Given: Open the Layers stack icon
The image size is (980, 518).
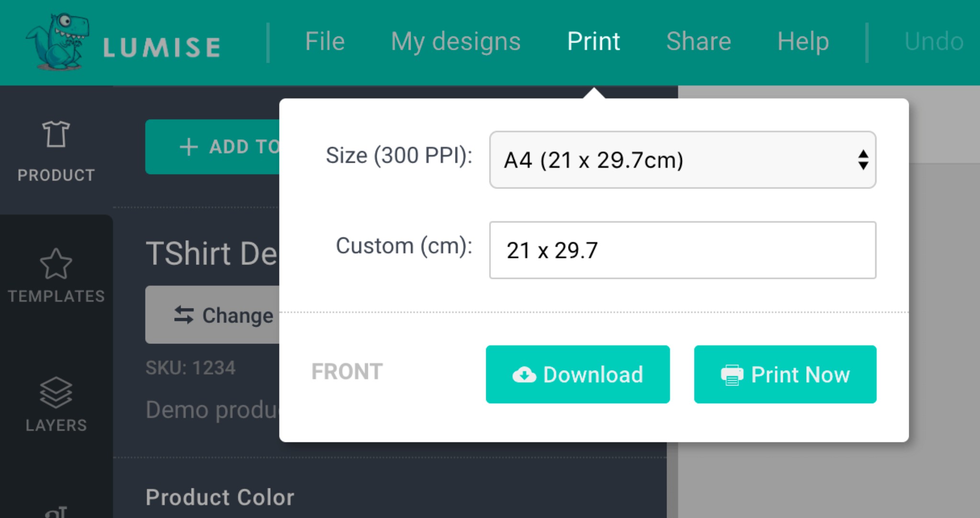Looking at the screenshot, I should pos(56,393).
